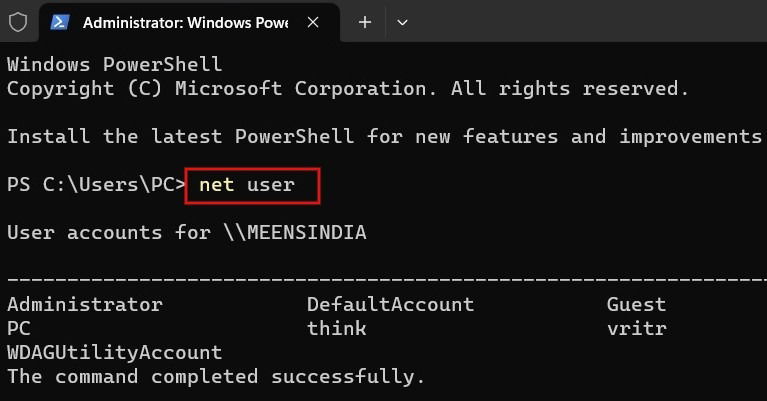This screenshot has height=401, width=767.
Task: Click the think user account entry
Action: [337, 328]
